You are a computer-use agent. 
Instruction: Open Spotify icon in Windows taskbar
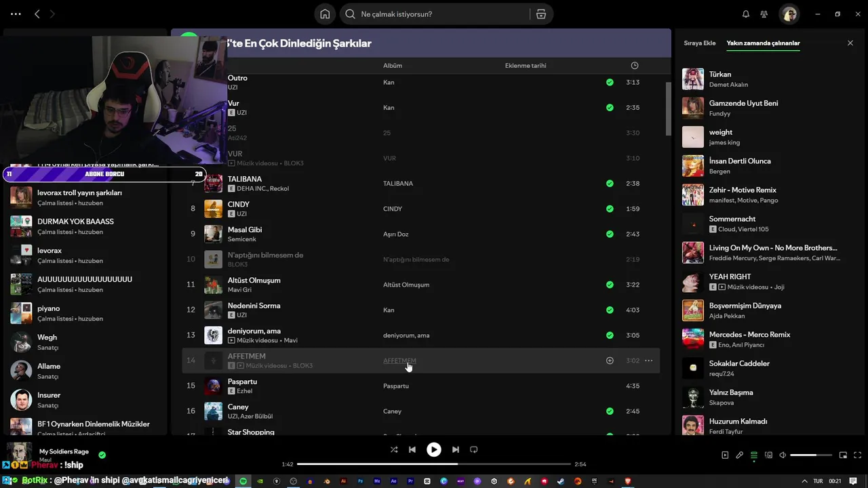coord(243,481)
